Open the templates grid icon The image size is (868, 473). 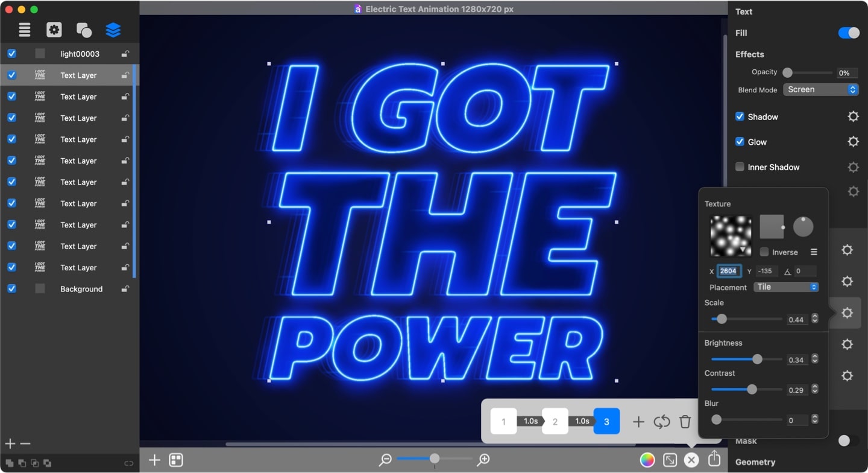[x=176, y=460]
